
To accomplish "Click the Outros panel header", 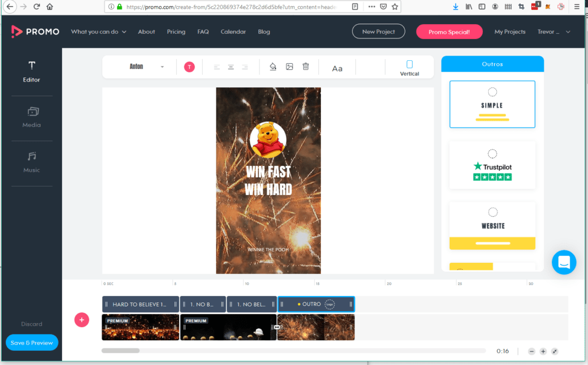I will pyautogui.click(x=492, y=64).
